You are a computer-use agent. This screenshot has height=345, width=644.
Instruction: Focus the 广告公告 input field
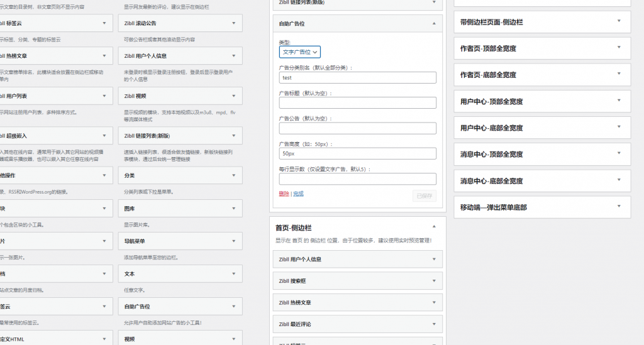pyautogui.click(x=358, y=128)
